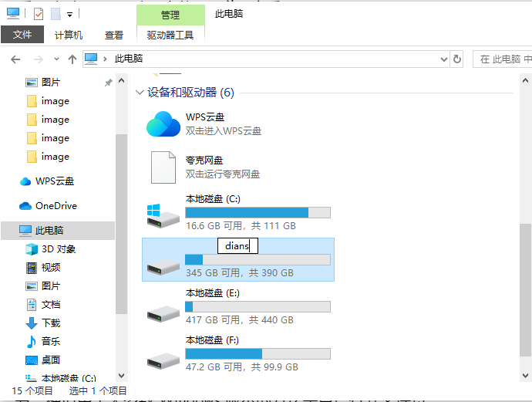Click the sidebar scroll down arrow

click(122, 376)
